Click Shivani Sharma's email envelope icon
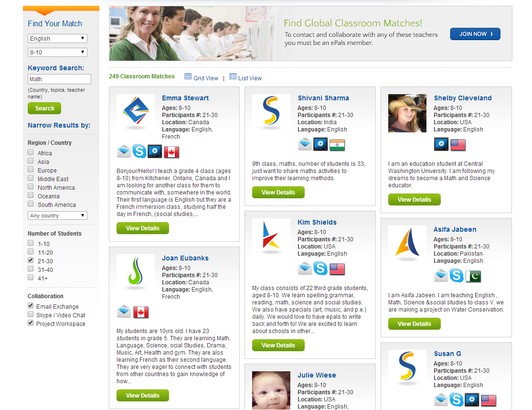The width and height of the screenshot is (532, 410). [x=305, y=144]
